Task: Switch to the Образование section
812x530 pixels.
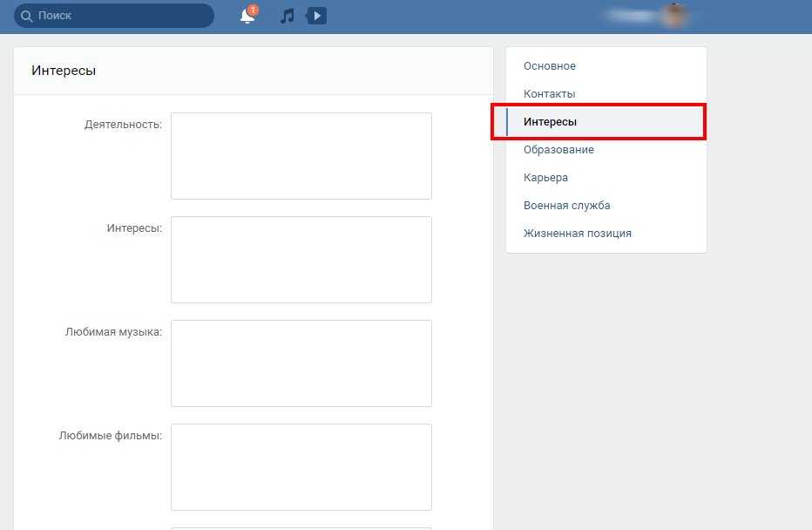Action: tap(558, 150)
